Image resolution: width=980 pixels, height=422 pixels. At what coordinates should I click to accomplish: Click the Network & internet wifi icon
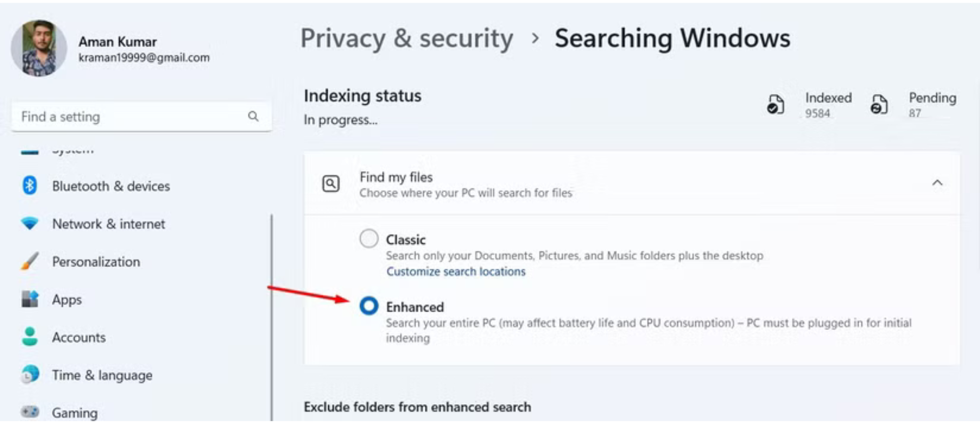tap(30, 223)
